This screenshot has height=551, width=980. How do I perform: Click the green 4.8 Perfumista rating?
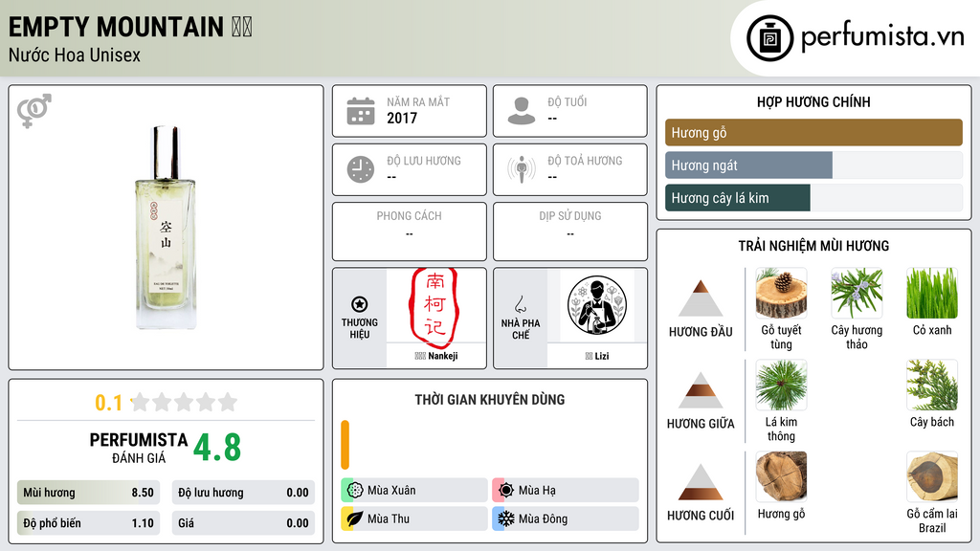(x=217, y=448)
